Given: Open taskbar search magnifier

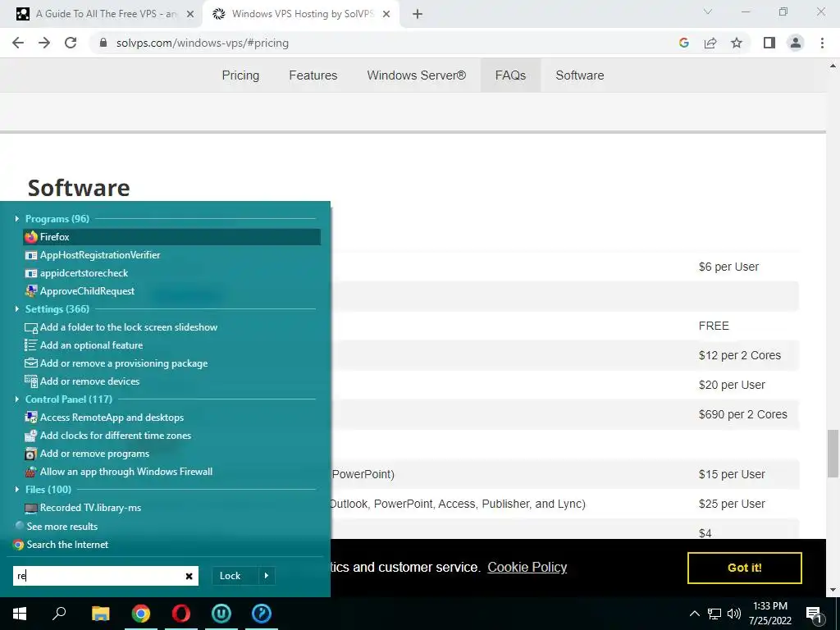Looking at the screenshot, I should coord(59,614).
